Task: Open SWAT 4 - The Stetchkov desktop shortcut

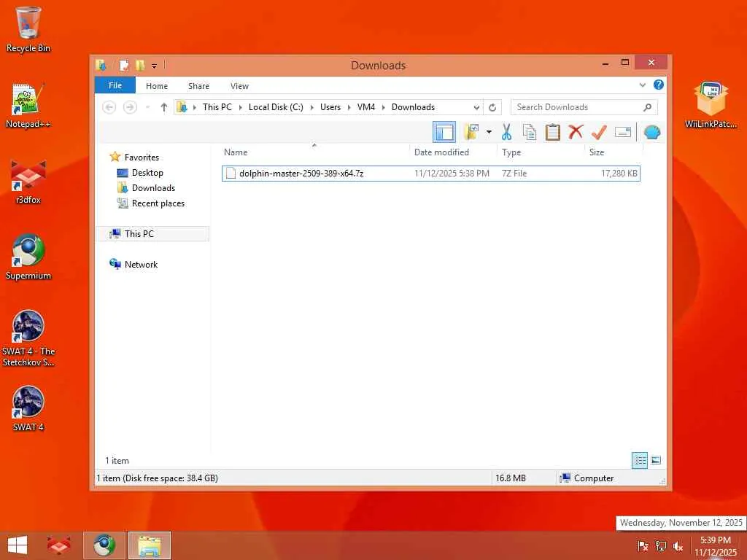Action: [28, 338]
